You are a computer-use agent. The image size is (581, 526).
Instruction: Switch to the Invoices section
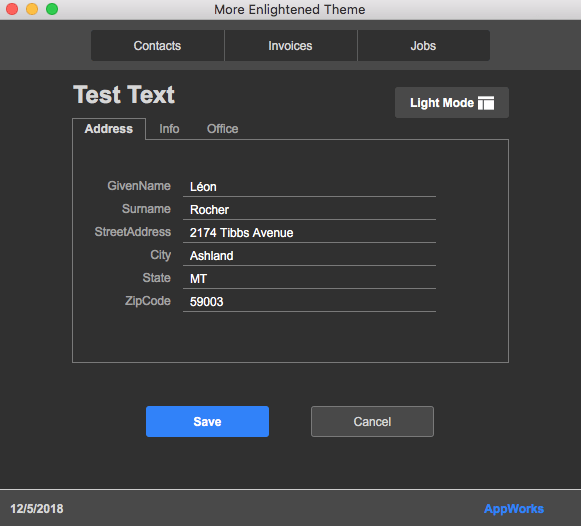pos(290,46)
